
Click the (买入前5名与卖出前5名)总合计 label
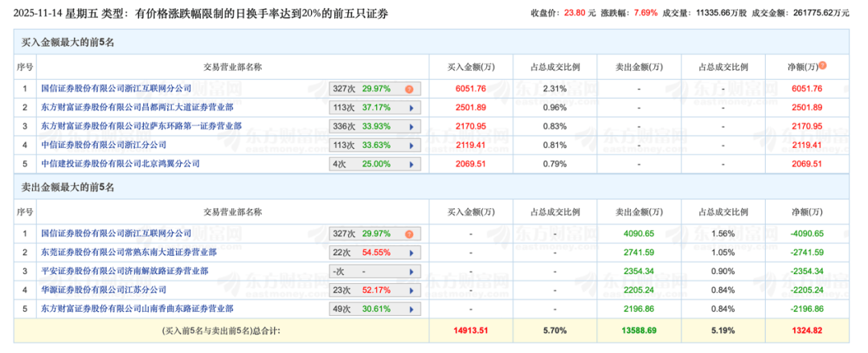click(222, 330)
